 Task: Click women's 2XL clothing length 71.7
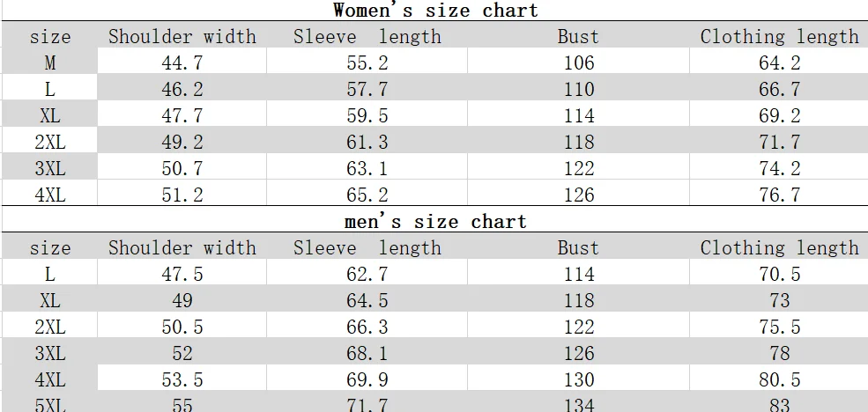point(779,142)
